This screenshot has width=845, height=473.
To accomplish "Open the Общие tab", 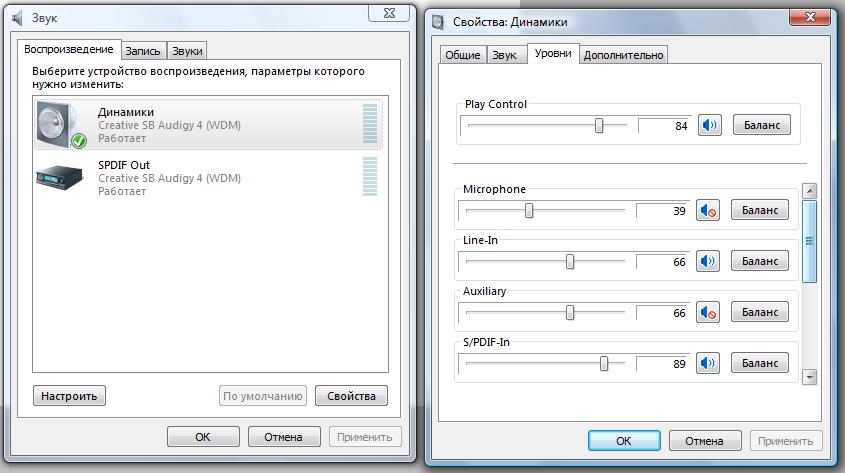I will (462, 55).
